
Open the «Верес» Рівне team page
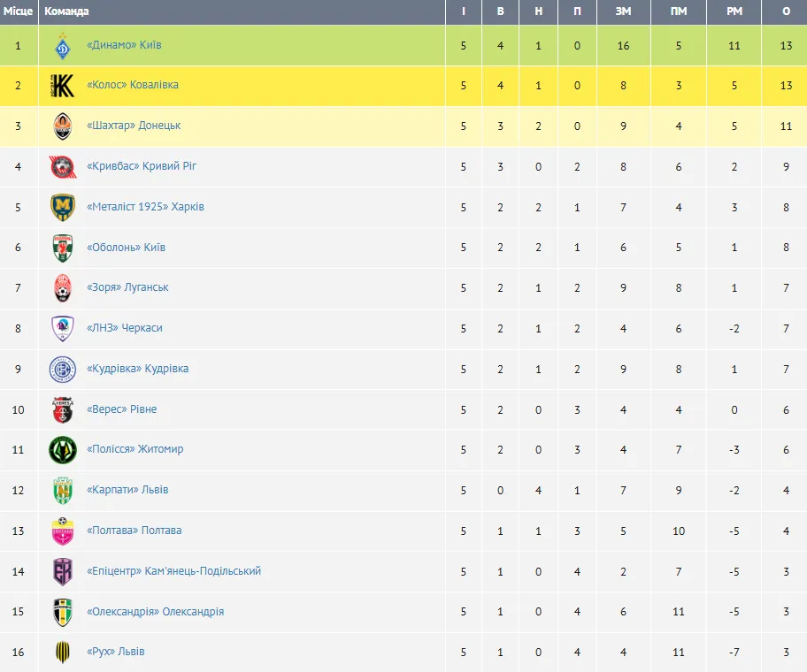[121, 409]
